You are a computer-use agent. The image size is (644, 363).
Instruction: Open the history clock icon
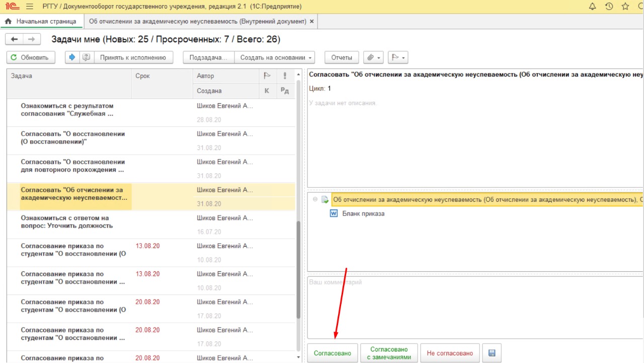609,7
